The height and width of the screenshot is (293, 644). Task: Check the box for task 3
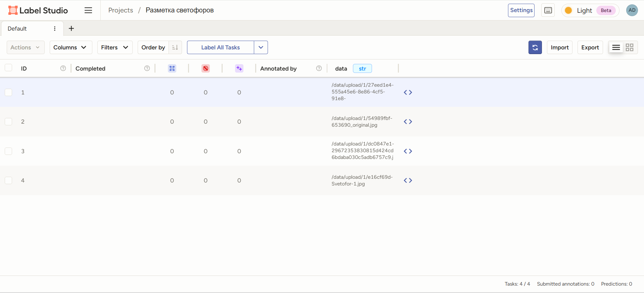coord(8,151)
